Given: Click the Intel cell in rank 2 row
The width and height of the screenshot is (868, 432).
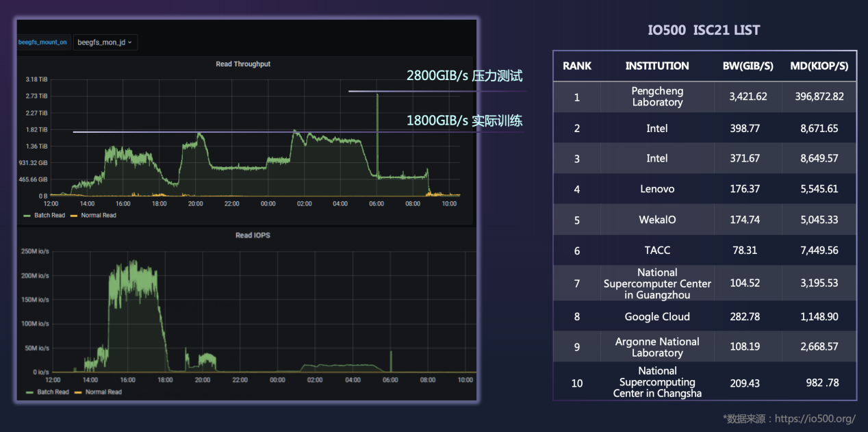Looking at the screenshot, I should 657,129.
